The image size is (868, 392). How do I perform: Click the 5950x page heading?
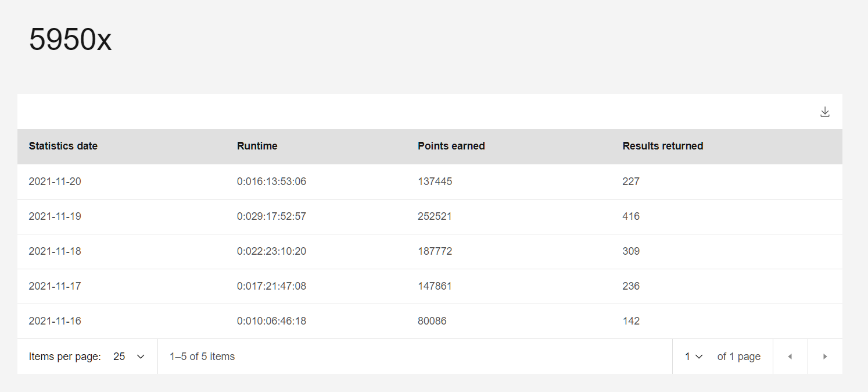pos(70,40)
